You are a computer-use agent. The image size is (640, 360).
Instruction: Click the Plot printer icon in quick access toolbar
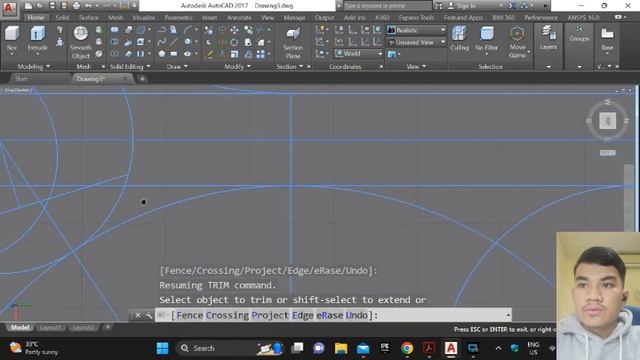pos(76,6)
